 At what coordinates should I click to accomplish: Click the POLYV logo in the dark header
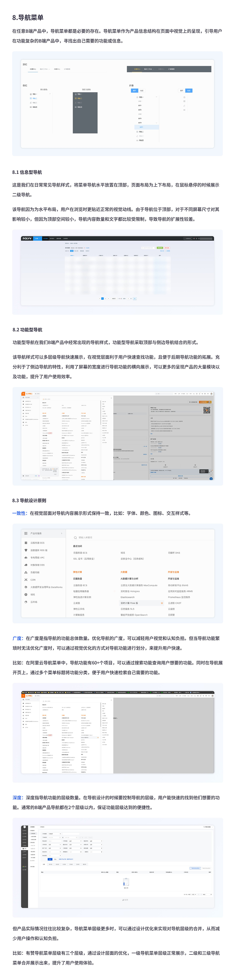pos(27,238)
